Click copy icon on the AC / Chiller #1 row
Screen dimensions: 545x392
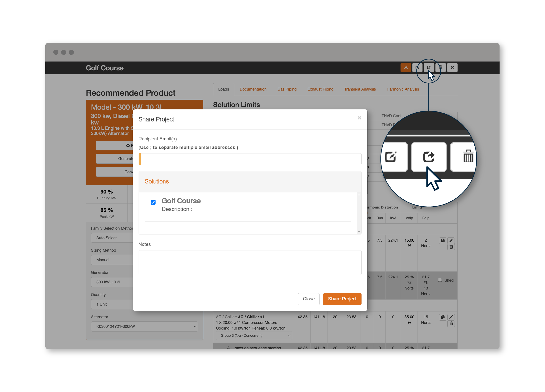point(442,317)
